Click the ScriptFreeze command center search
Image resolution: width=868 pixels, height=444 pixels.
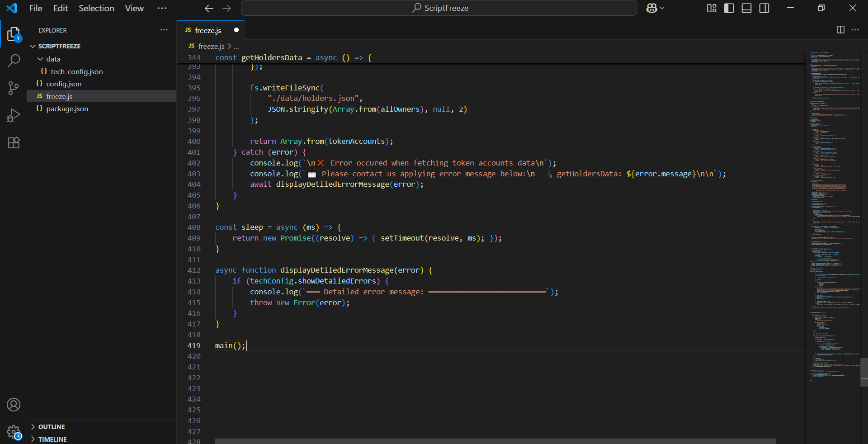pyautogui.click(x=439, y=8)
